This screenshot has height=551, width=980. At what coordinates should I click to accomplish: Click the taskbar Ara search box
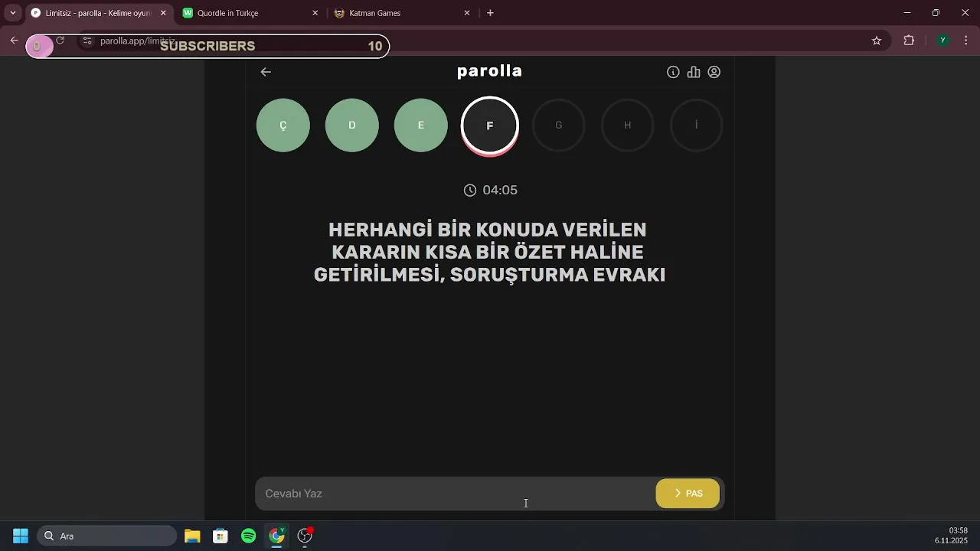click(x=107, y=536)
